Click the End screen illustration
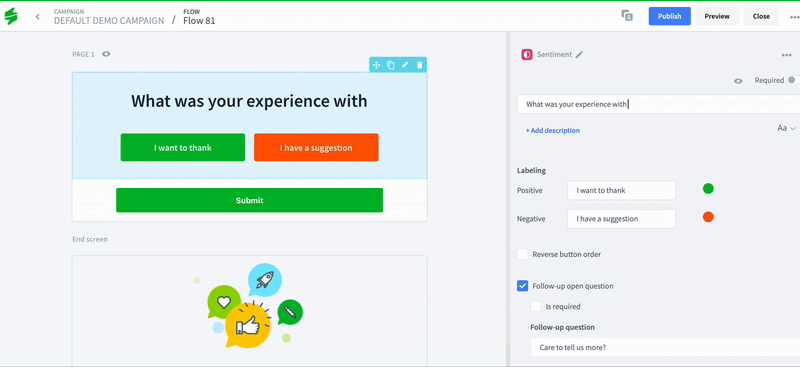The width and height of the screenshot is (800, 367). tap(249, 305)
